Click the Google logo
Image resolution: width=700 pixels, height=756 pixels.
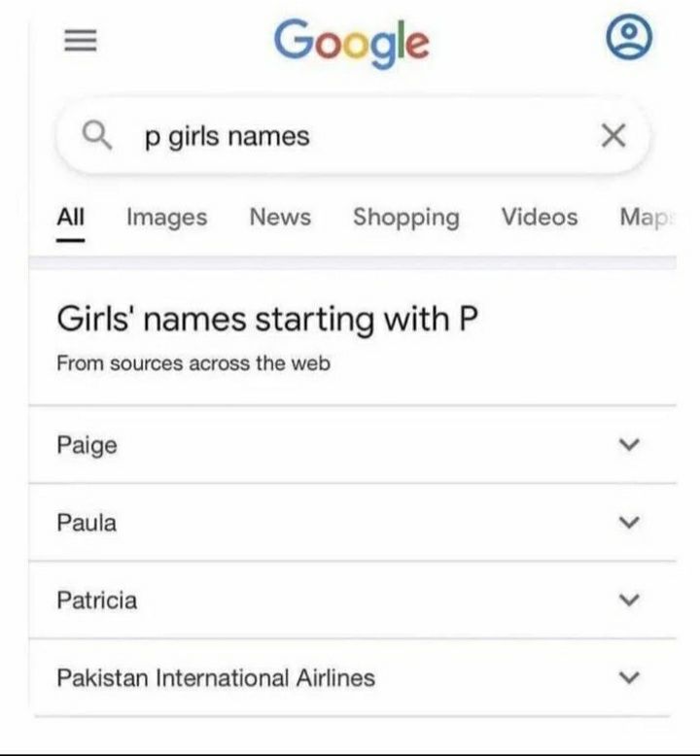[x=351, y=42]
